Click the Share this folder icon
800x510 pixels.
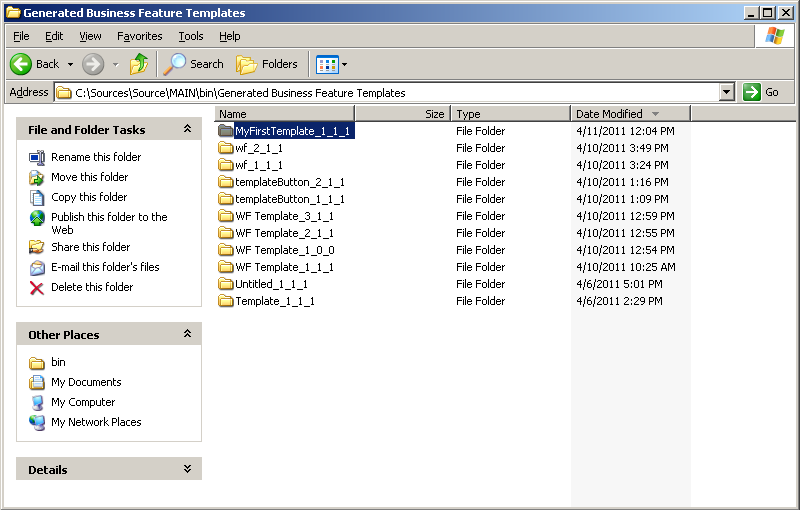(x=37, y=247)
